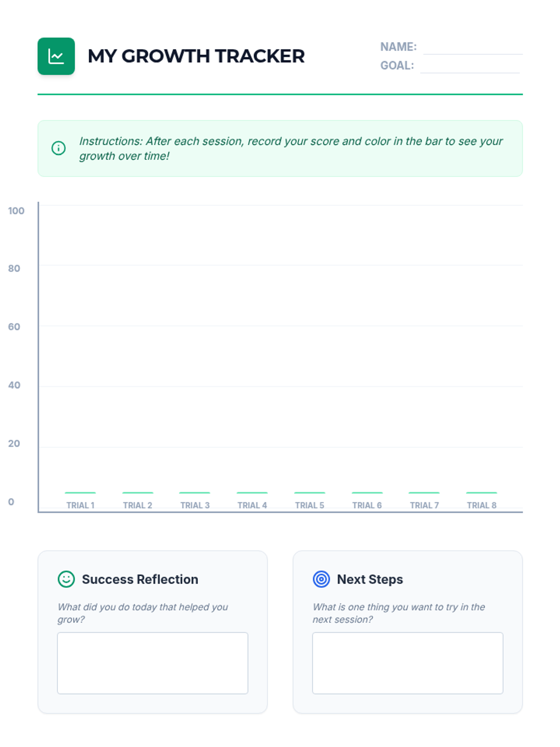The width and height of the screenshot is (560, 747).
Task: Select the Trial 4 bar
Action: tap(252, 493)
